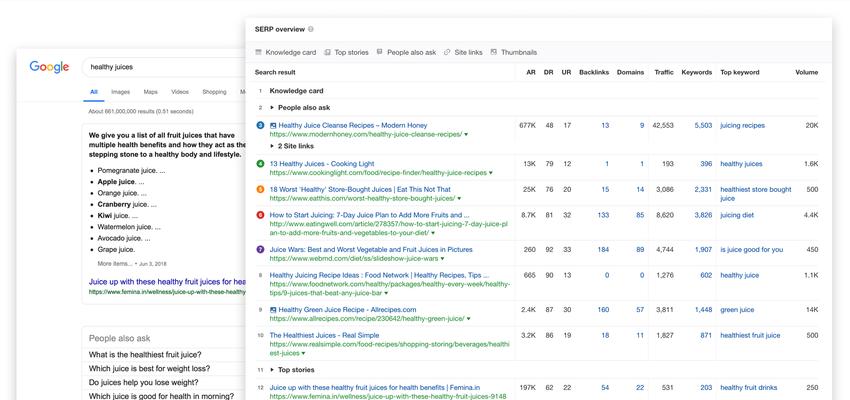Image resolution: width=850 pixels, height=400 pixels.
Task: Open dropdown after cookinglight.com URL
Action: [491, 173]
